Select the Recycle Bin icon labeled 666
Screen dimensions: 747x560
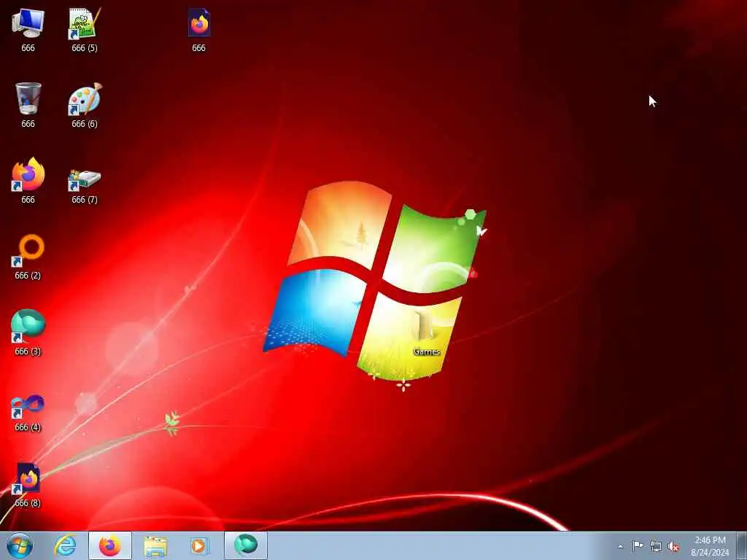pyautogui.click(x=28, y=105)
